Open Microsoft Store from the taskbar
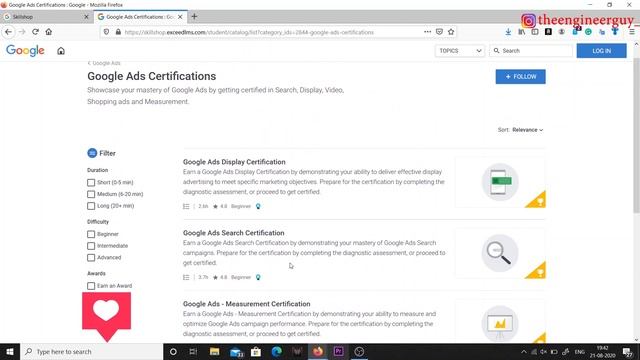This screenshot has height=360, width=640. [x=256, y=352]
